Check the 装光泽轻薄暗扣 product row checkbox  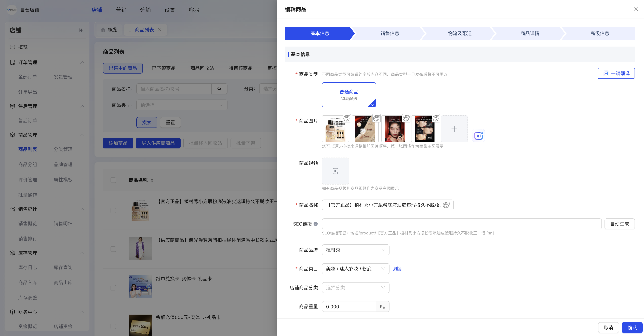[x=113, y=249]
